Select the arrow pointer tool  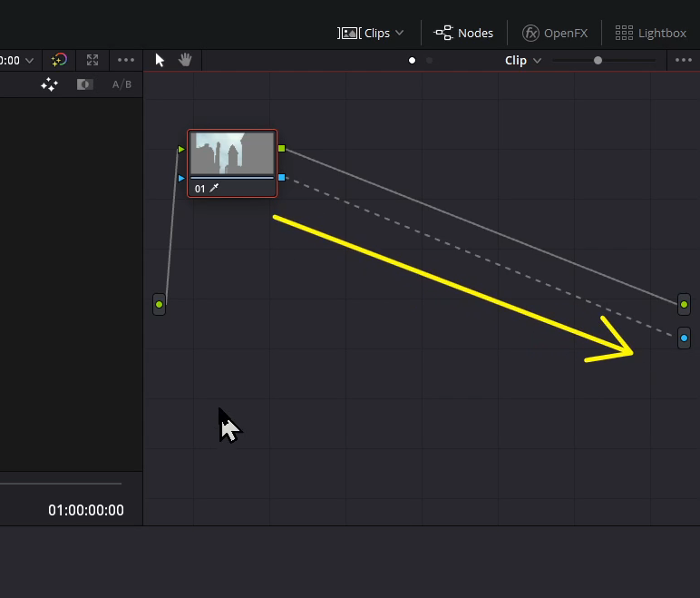(160, 60)
